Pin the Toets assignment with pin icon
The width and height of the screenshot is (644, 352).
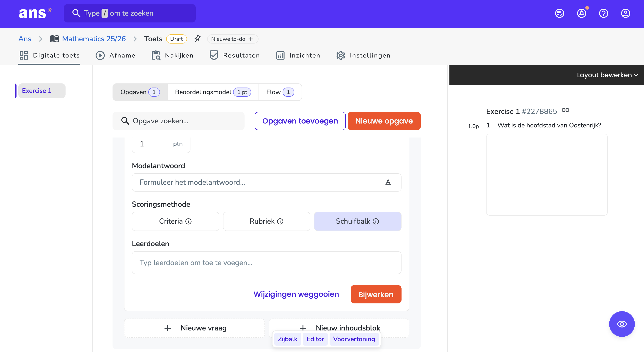[198, 39]
